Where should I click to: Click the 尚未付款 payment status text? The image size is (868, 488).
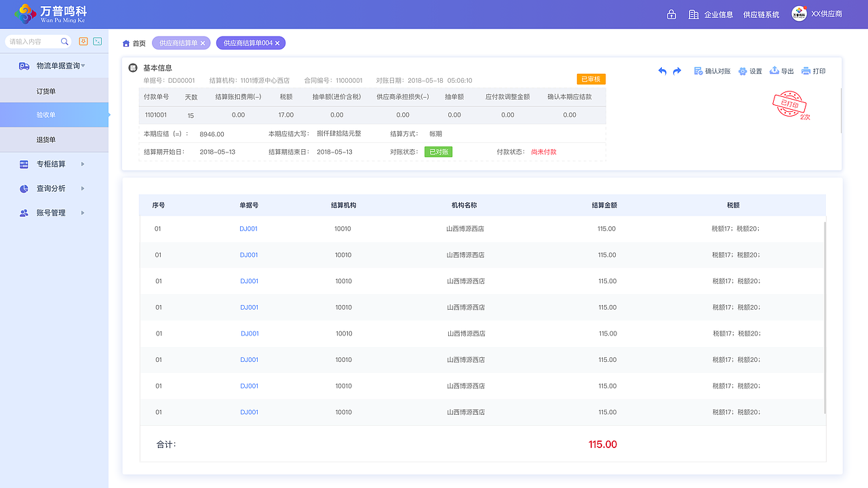click(544, 152)
